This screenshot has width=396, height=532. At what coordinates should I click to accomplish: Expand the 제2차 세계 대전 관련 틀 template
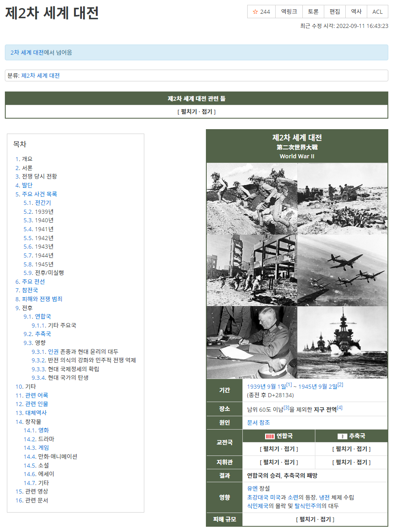(x=197, y=111)
